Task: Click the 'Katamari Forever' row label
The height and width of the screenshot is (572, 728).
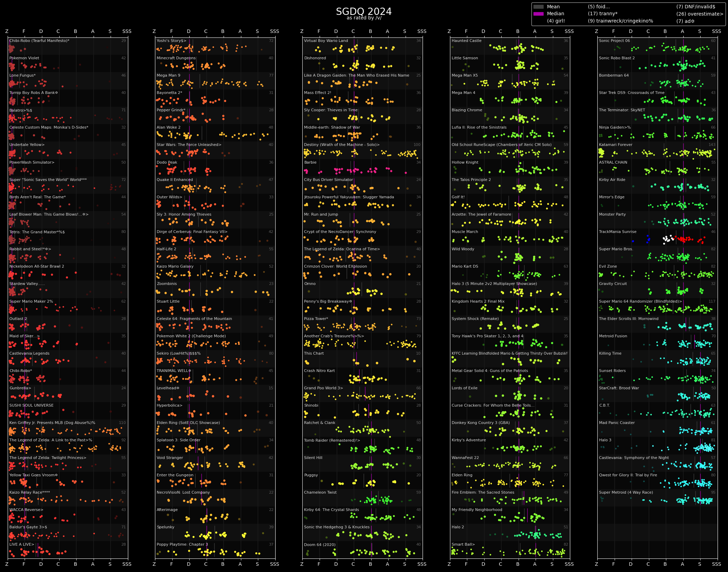Action: 616,145
